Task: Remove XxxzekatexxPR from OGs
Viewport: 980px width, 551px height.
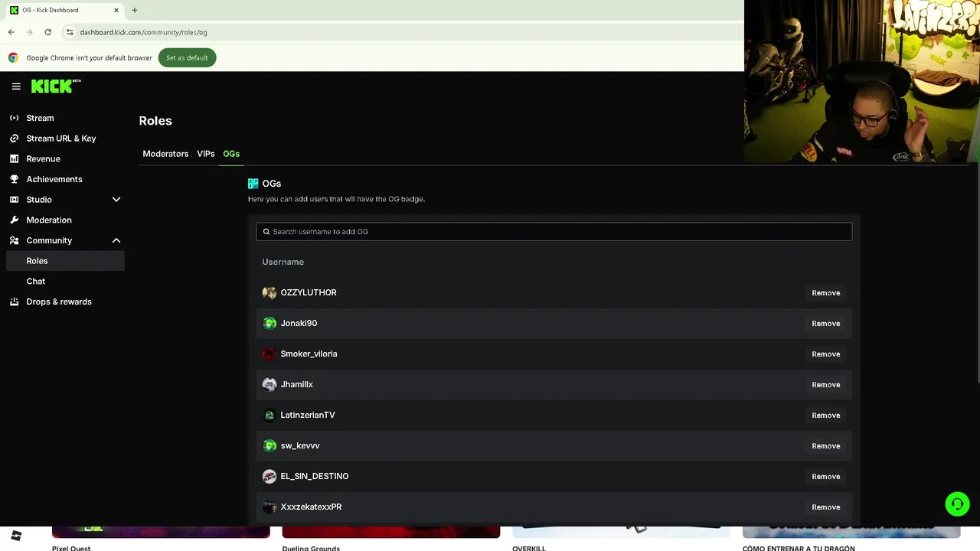Action: 825,507
